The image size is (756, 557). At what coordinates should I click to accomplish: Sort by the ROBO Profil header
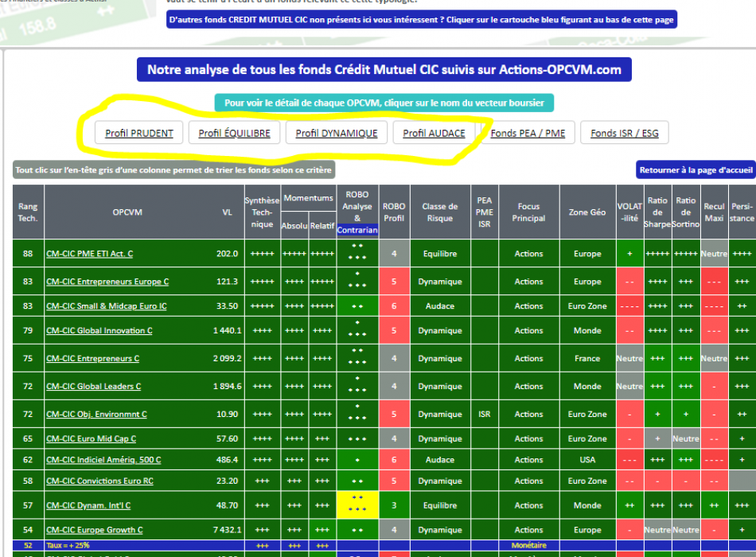394,212
